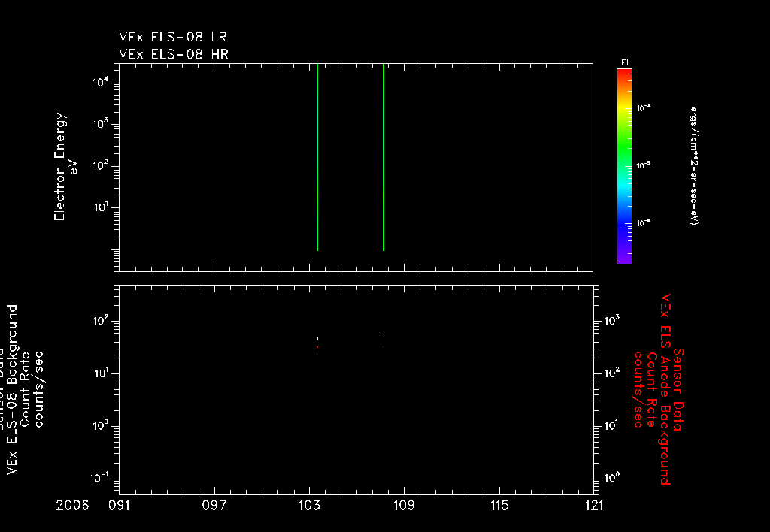Select the first green vertical spectrogram line
Screen dimensions: 770x532
(x=317, y=157)
